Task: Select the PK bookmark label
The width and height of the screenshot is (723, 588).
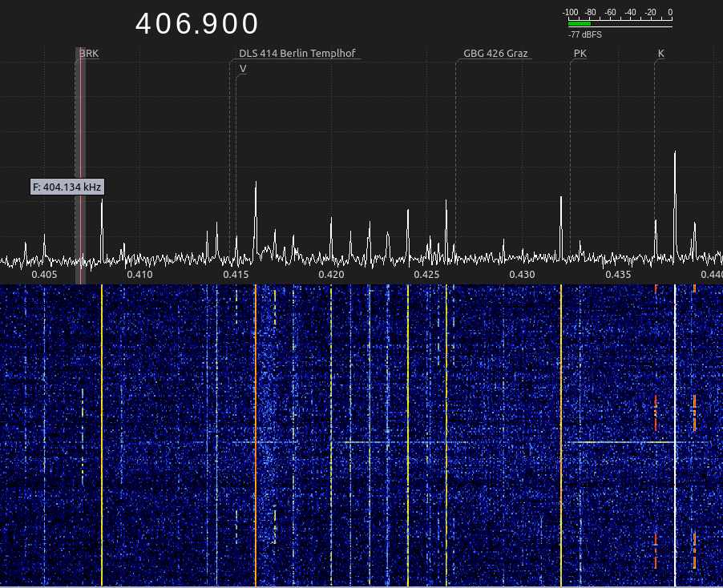Action: coord(580,54)
